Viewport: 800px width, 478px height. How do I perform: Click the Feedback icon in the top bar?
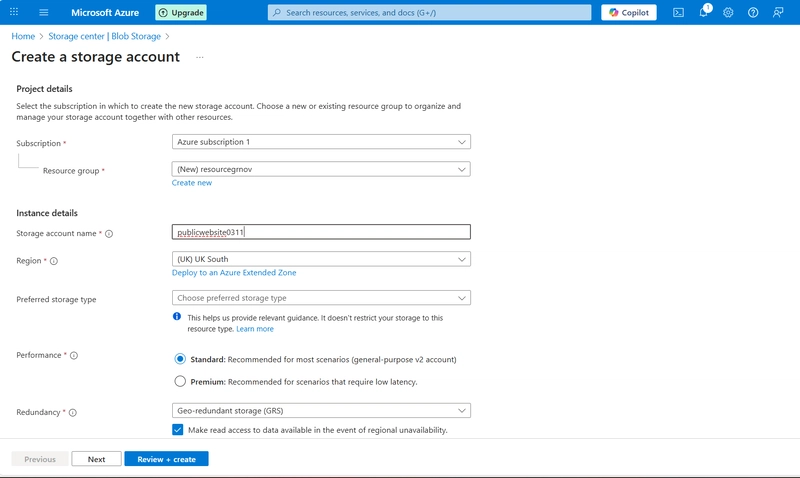[778, 13]
